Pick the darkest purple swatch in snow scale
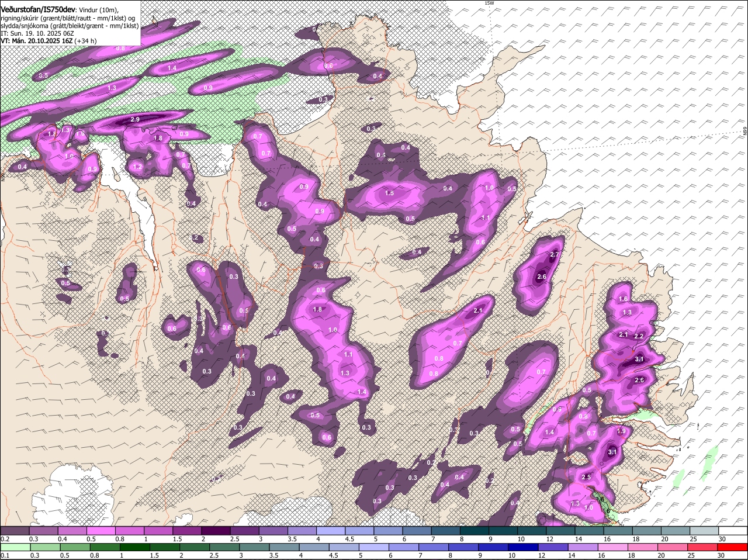This screenshot has width=748, height=560. coord(216,530)
